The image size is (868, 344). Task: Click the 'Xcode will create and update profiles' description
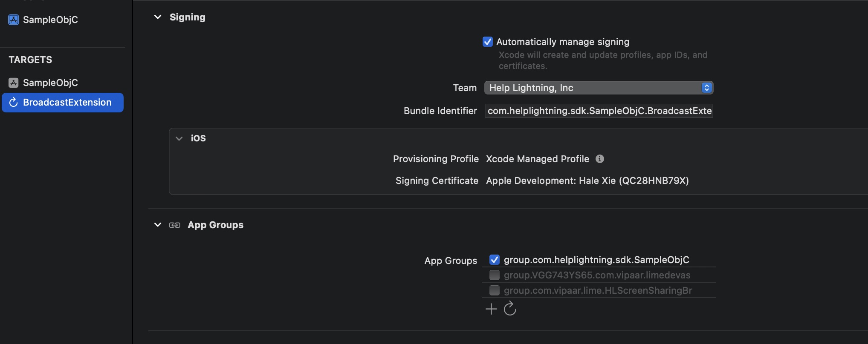pyautogui.click(x=603, y=60)
